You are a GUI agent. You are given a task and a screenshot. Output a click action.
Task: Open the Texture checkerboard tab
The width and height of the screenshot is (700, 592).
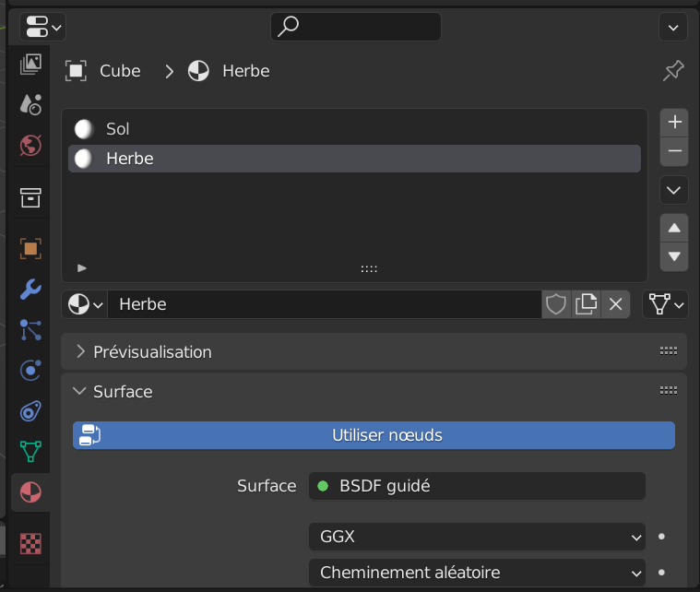point(30,544)
